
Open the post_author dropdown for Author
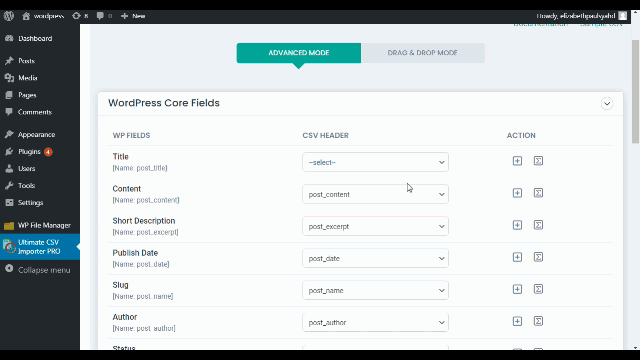(x=376, y=322)
